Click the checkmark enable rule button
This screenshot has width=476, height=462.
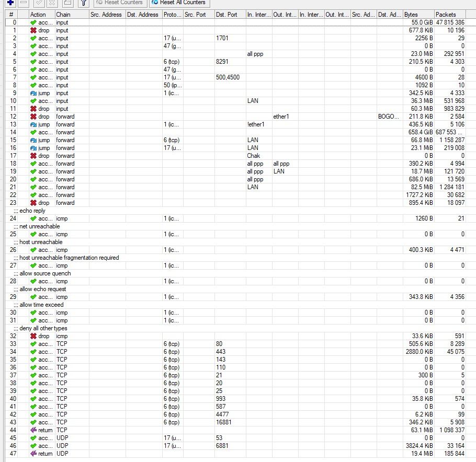[x=39, y=3]
